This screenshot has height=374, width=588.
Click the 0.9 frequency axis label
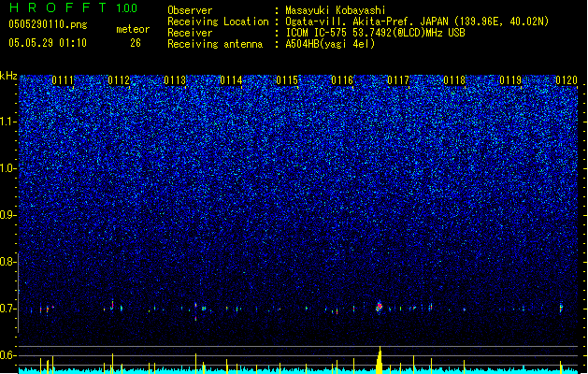click(7, 215)
